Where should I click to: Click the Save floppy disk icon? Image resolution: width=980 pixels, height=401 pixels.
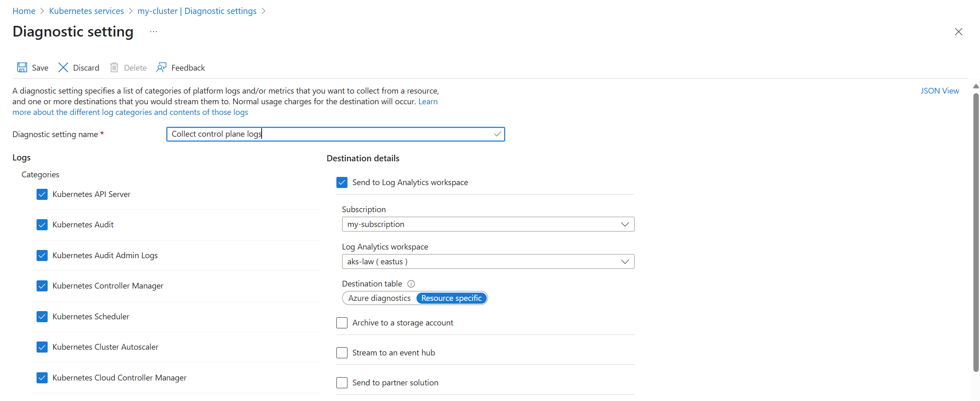pyautogui.click(x=22, y=68)
